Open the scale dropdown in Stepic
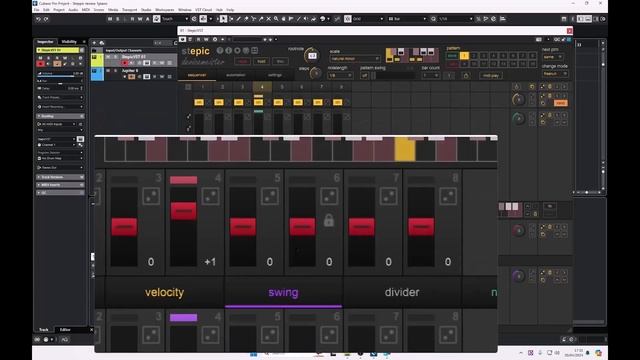 pos(354,59)
